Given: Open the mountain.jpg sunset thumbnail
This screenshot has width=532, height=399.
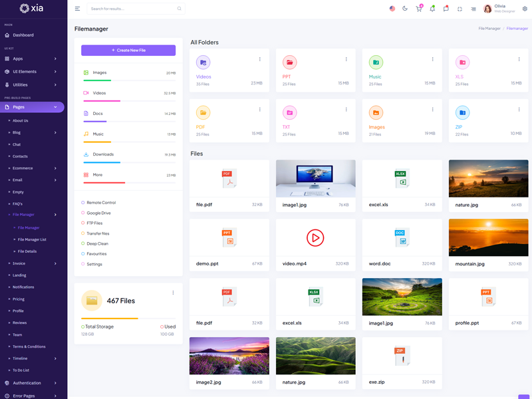Looking at the screenshot, I should 488,237.
